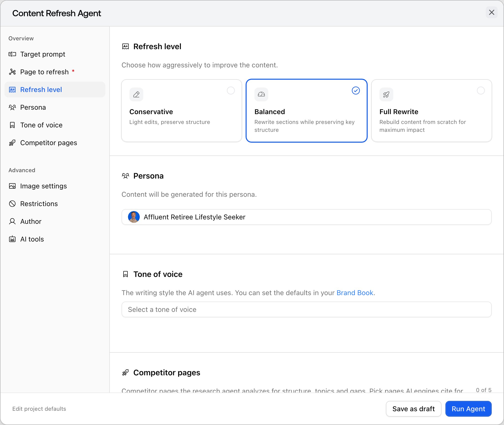
Task: Open Author in Advanced sidebar
Action: pyautogui.click(x=55, y=221)
